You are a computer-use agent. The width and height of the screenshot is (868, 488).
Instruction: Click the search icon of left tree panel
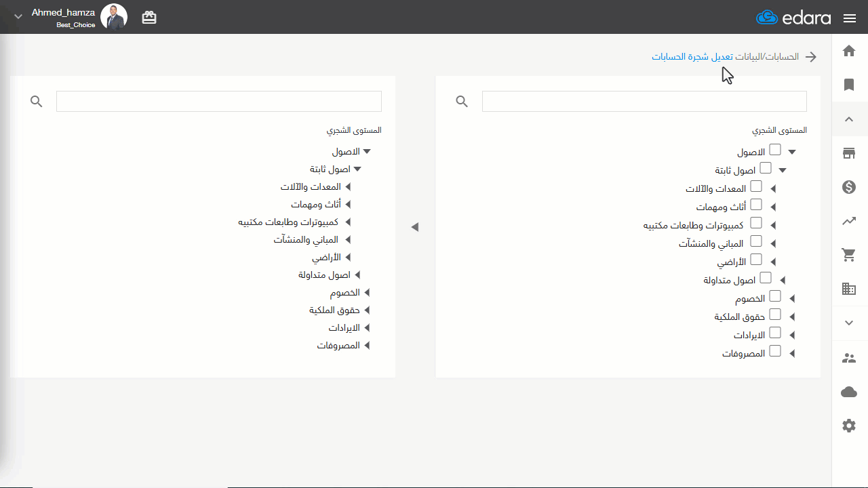pos(37,101)
